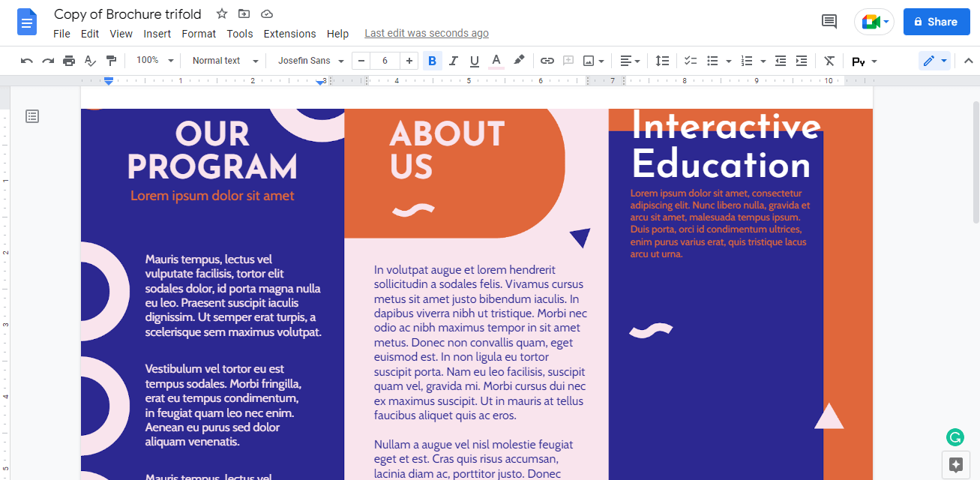Open the Josefin Sans font dropdown

click(310, 61)
